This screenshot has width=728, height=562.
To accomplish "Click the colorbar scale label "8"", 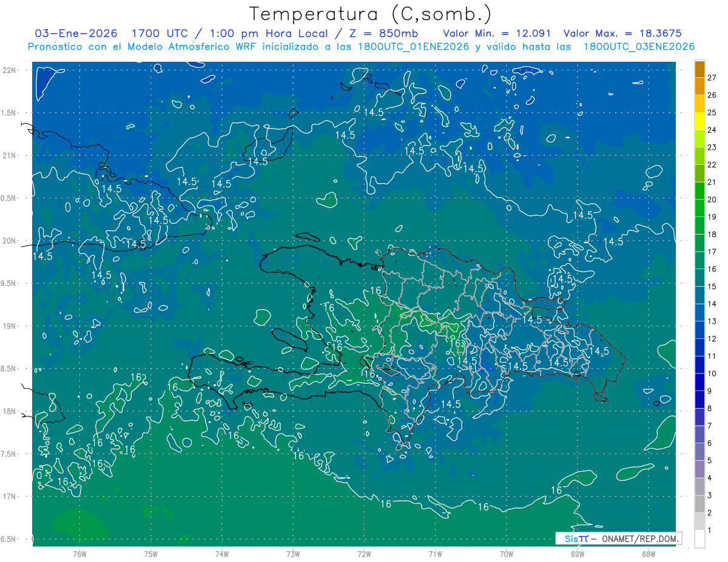I will click(x=710, y=409).
